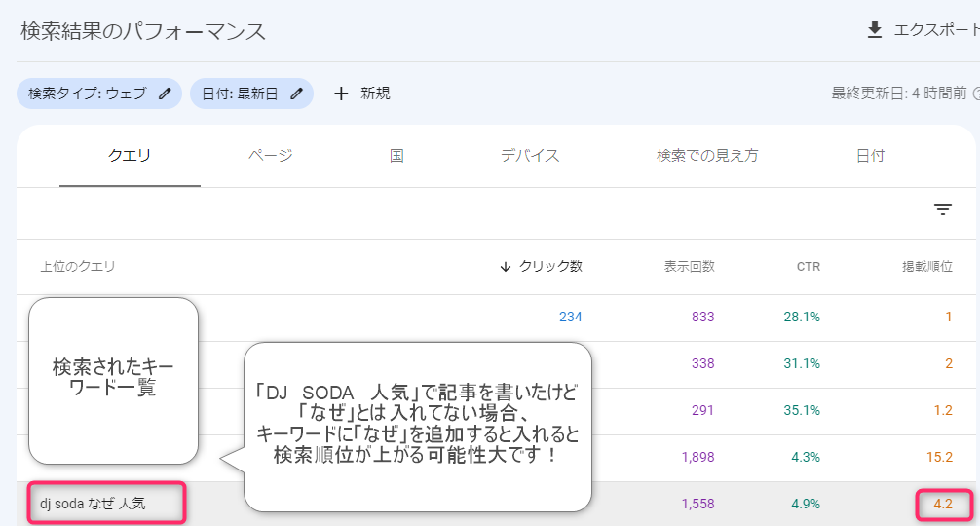Switch to the 日付 tab
The width and height of the screenshot is (980, 526).
click(870, 156)
